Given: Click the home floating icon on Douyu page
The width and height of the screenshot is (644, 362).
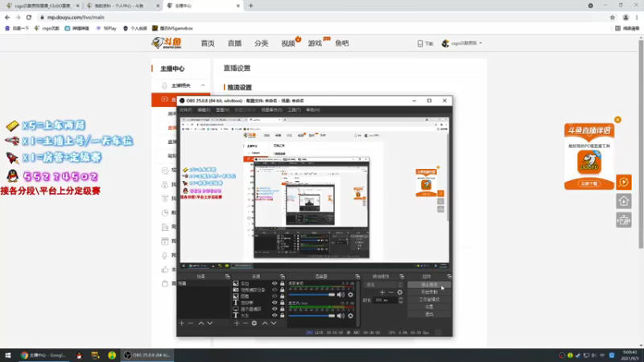Looking at the screenshot, I should (623, 201).
